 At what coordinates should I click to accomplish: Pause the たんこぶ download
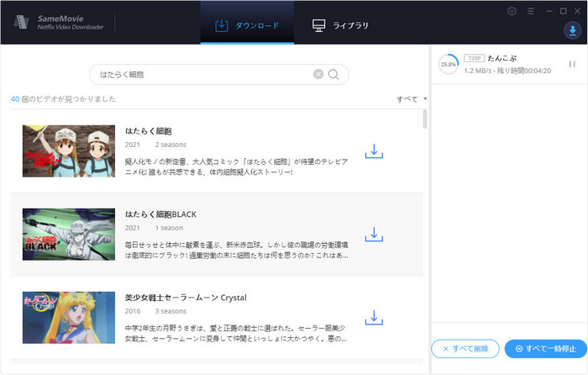[x=572, y=64]
